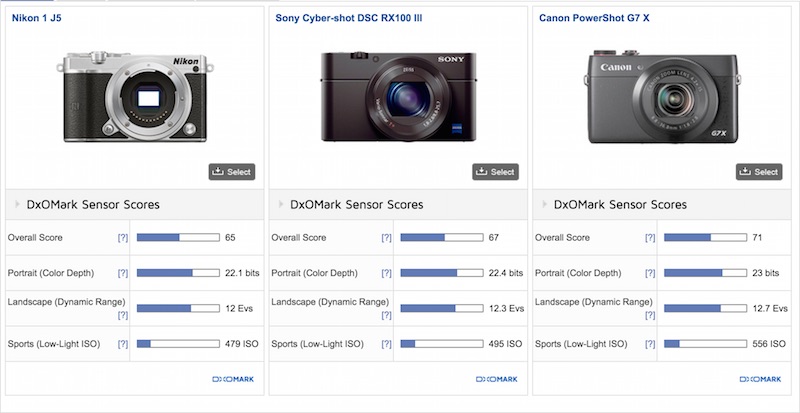The width and height of the screenshot is (800, 413).
Task: Select the Sony RX100 III camera
Action: (x=495, y=172)
